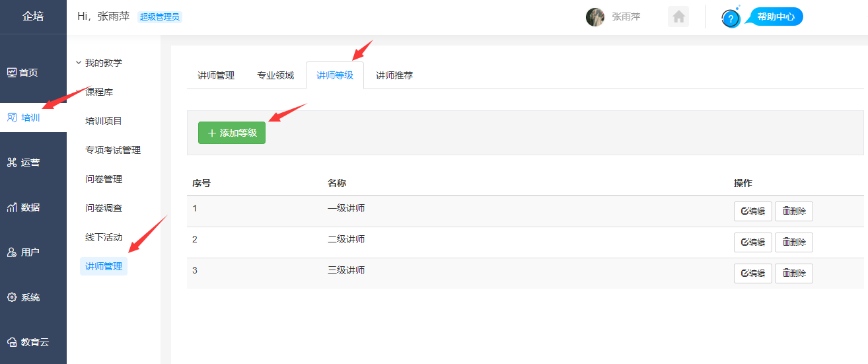Open 问卷管理 in the submenu
Screen dimensions: 868x364
(104, 179)
